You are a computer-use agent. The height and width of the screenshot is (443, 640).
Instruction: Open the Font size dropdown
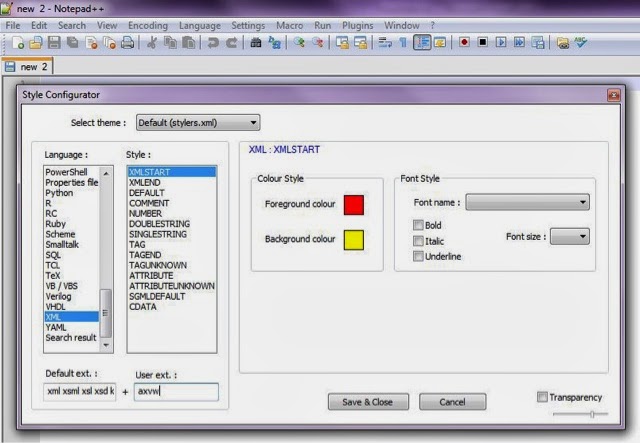570,236
